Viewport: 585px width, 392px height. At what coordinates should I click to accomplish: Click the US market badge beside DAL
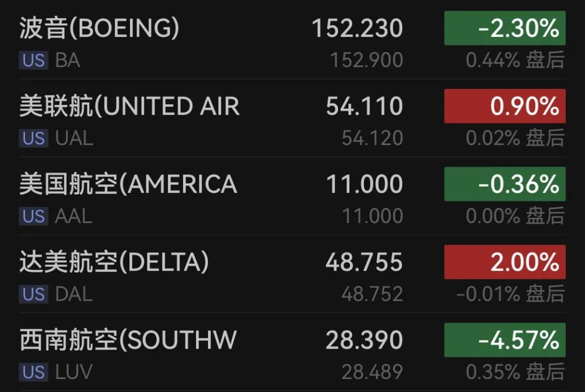coord(34,294)
